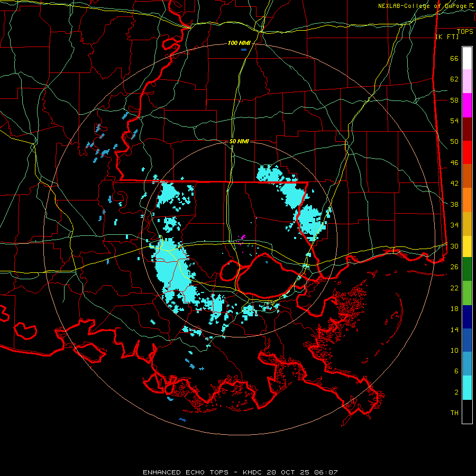
Task: Click the black TH legend swatch
Action: point(467,411)
